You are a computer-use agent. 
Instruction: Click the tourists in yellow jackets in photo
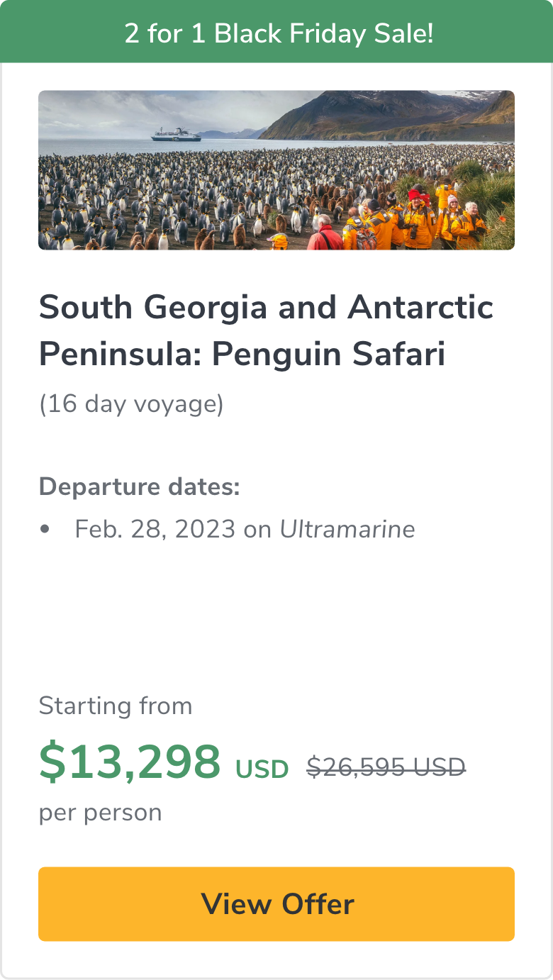[425, 220]
